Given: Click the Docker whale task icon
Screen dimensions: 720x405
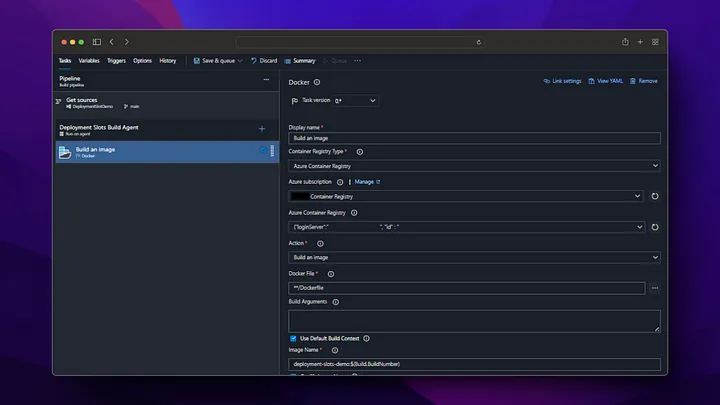Looking at the screenshot, I should pyautogui.click(x=65, y=152).
